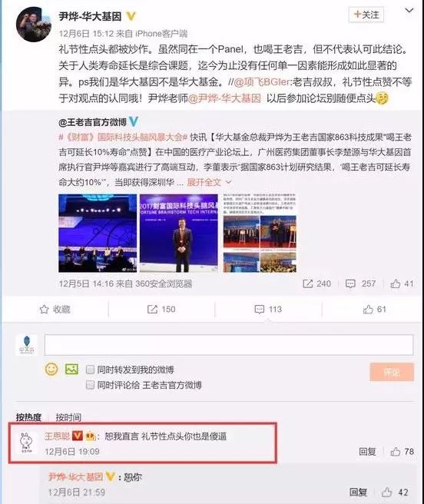Repost the original 王老吉 post with count 240
424x504 pixels.
(316, 283)
